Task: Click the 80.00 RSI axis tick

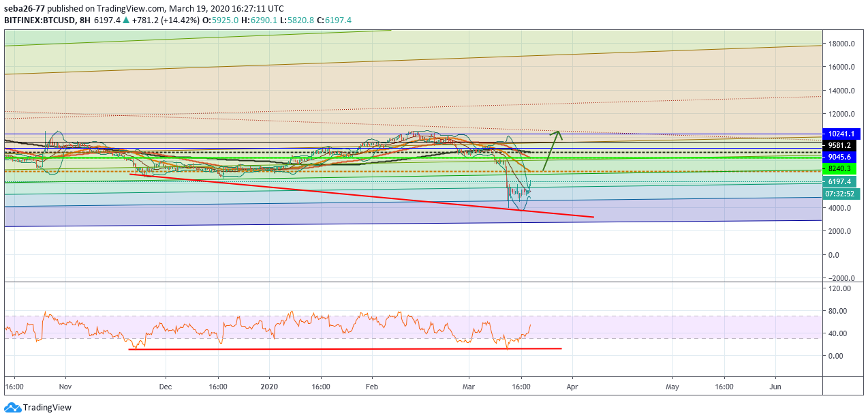Action: (837, 311)
